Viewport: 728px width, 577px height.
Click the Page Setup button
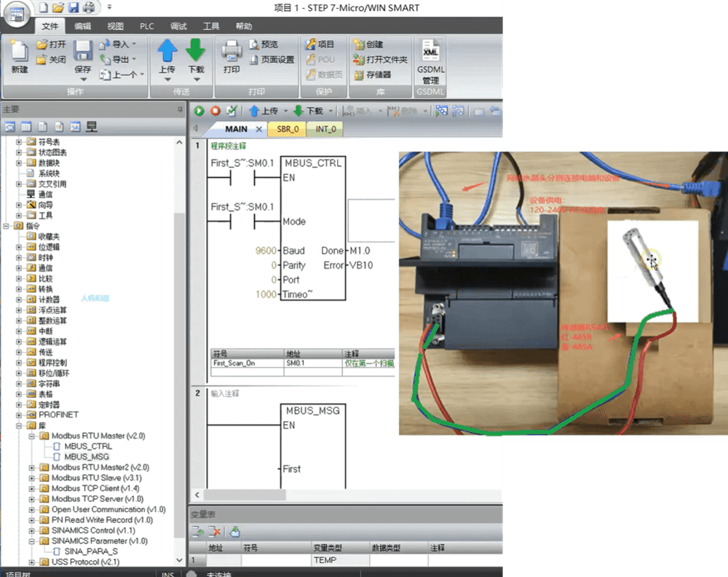tap(271, 60)
